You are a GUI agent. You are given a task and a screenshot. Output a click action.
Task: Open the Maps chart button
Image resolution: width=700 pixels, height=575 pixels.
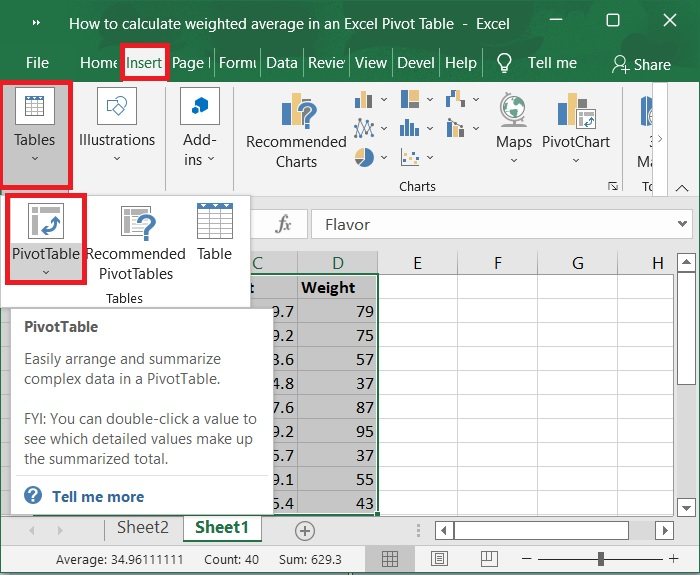click(x=514, y=129)
